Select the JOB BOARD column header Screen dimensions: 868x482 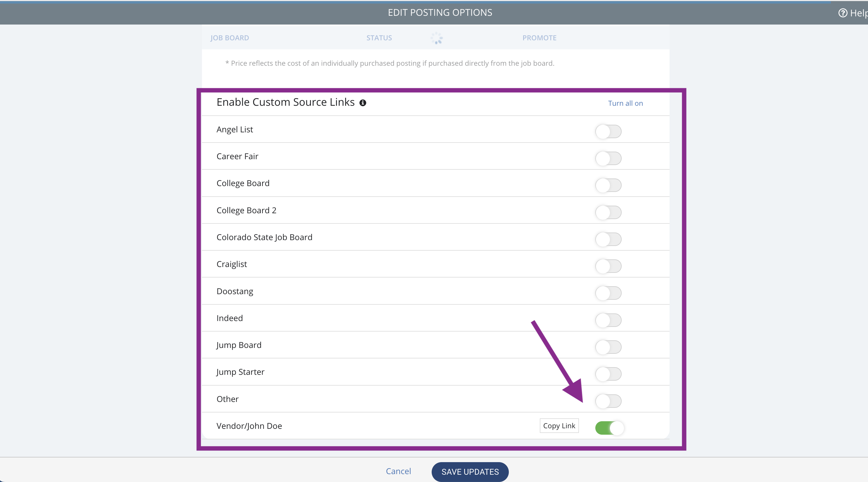pyautogui.click(x=230, y=38)
